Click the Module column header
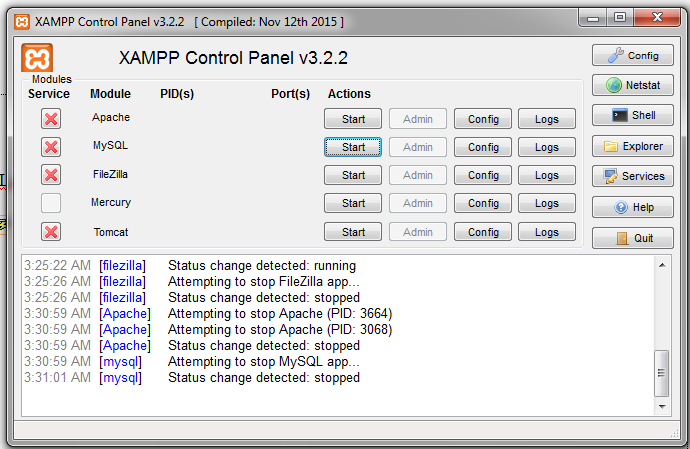690x449 pixels. [110, 94]
